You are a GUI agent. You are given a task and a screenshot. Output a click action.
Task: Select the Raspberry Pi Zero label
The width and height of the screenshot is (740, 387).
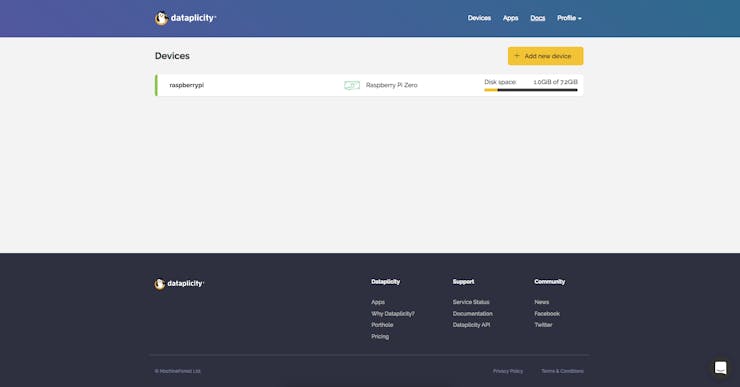391,85
